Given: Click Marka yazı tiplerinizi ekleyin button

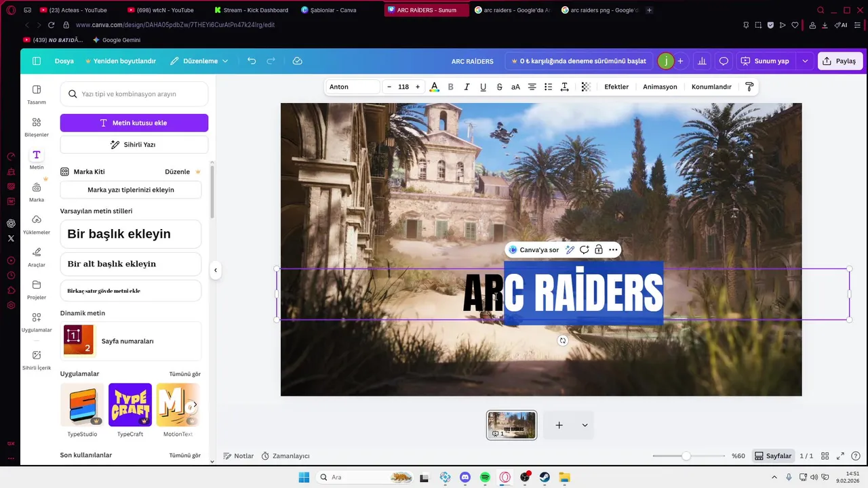Looking at the screenshot, I should (131, 190).
